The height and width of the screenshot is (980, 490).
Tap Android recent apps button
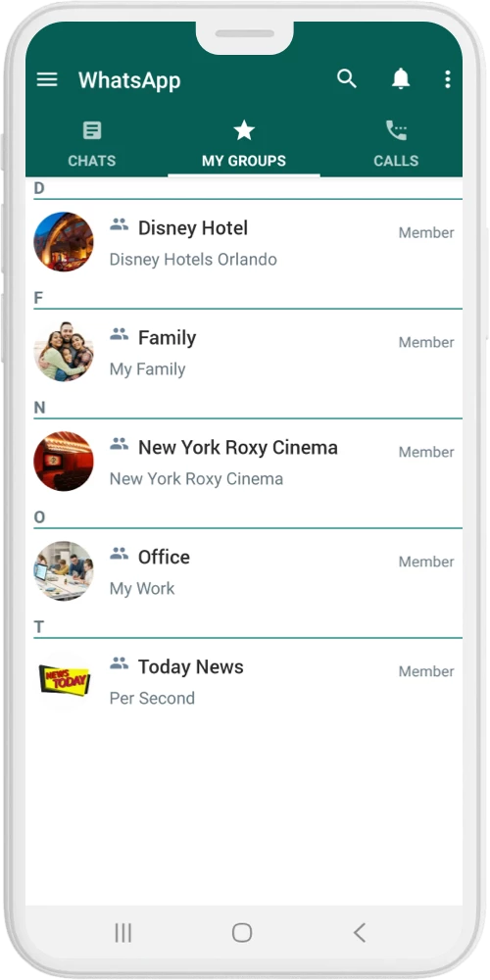(123, 933)
